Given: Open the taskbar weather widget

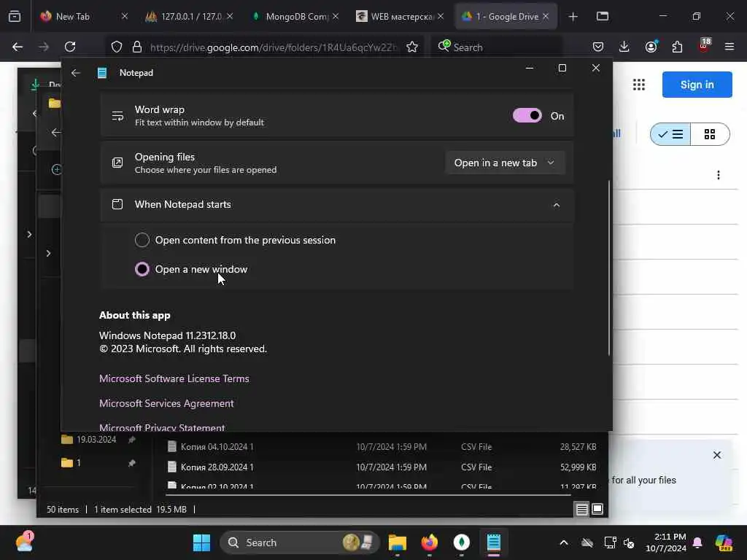Looking at the screenshot, I should point(25,542).
